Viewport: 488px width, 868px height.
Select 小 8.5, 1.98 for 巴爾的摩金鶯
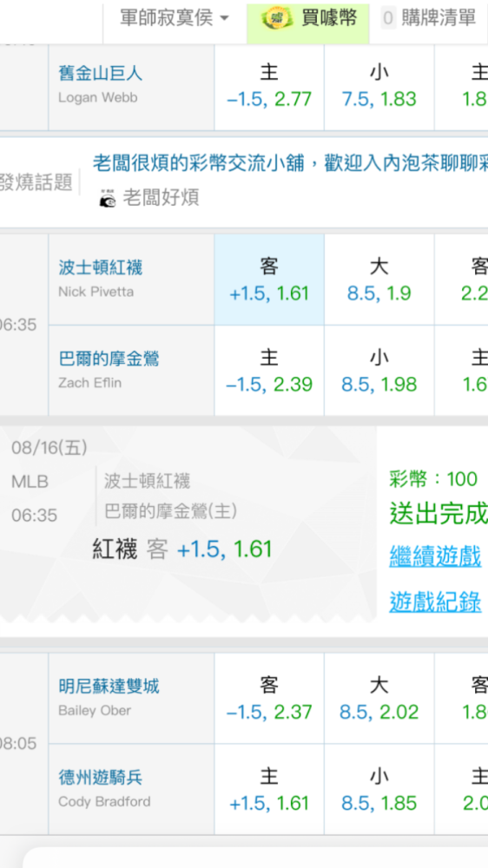(379, 371)
